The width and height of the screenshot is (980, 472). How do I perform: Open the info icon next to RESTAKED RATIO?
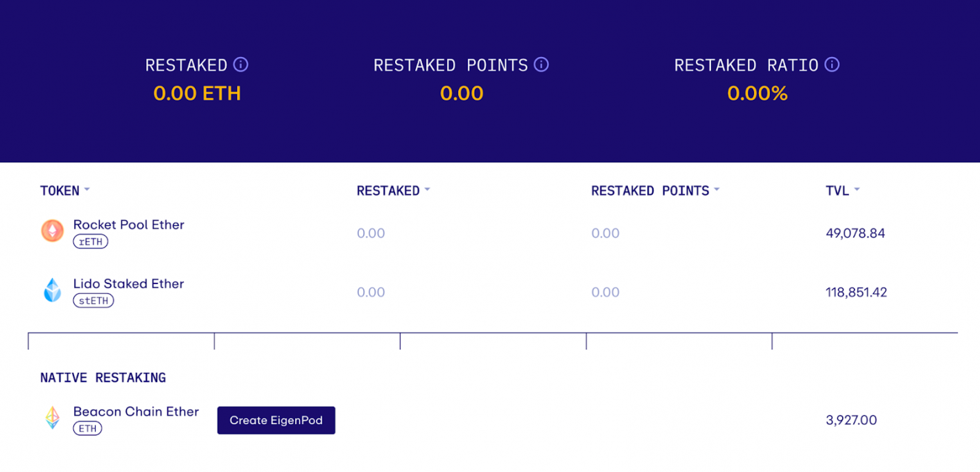click(x=832, y=64)
